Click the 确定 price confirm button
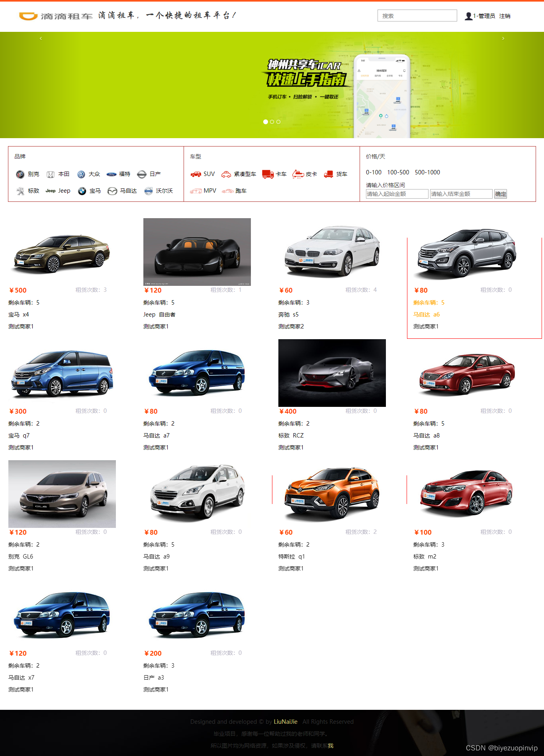Viewport: 544px width, 756px height. tap(501, 194)
